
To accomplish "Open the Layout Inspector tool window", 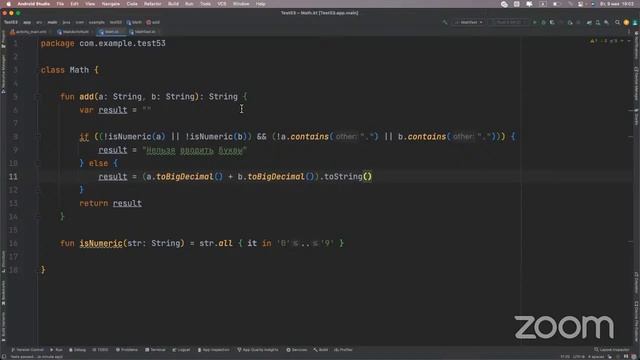I will coord(612,350).
